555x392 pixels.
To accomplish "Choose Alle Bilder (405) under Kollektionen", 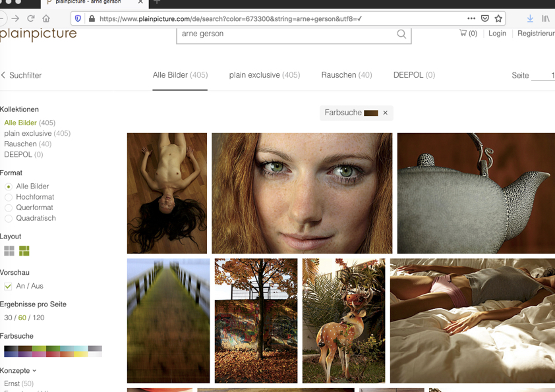I will coord(30,123).
